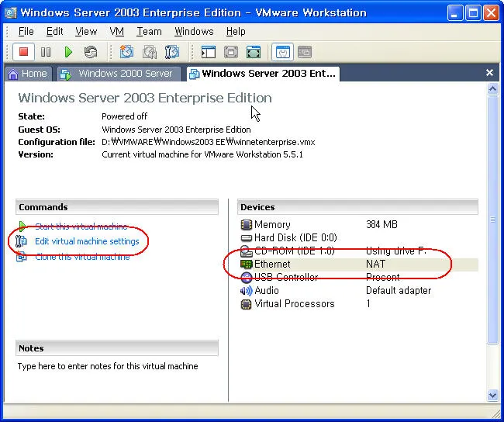504x422 pixels.
Task: Click Edit virtual machine settings link
Action: click(x=87, y=241)
